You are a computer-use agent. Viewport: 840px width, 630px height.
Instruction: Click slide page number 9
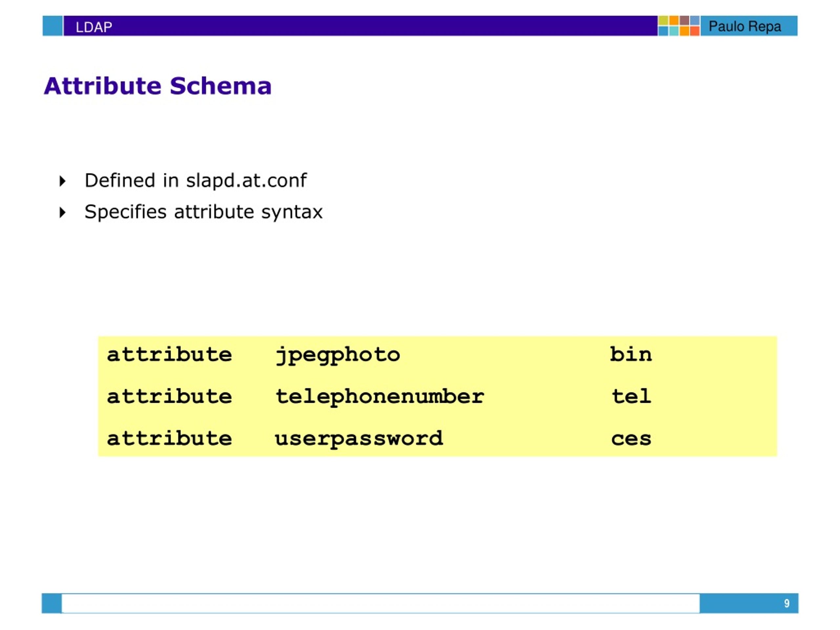[787, 603]
